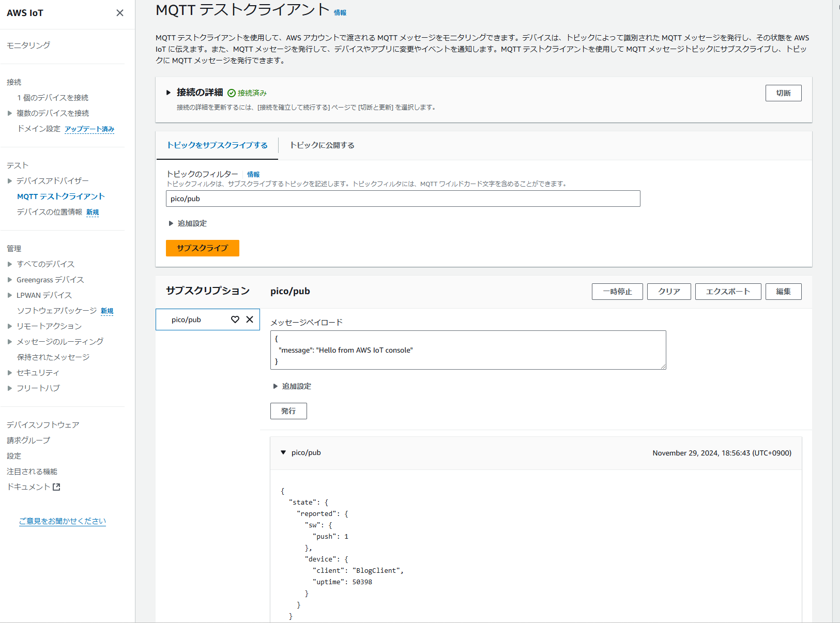Open 保持されたメッセージ page

pos(53,357)
